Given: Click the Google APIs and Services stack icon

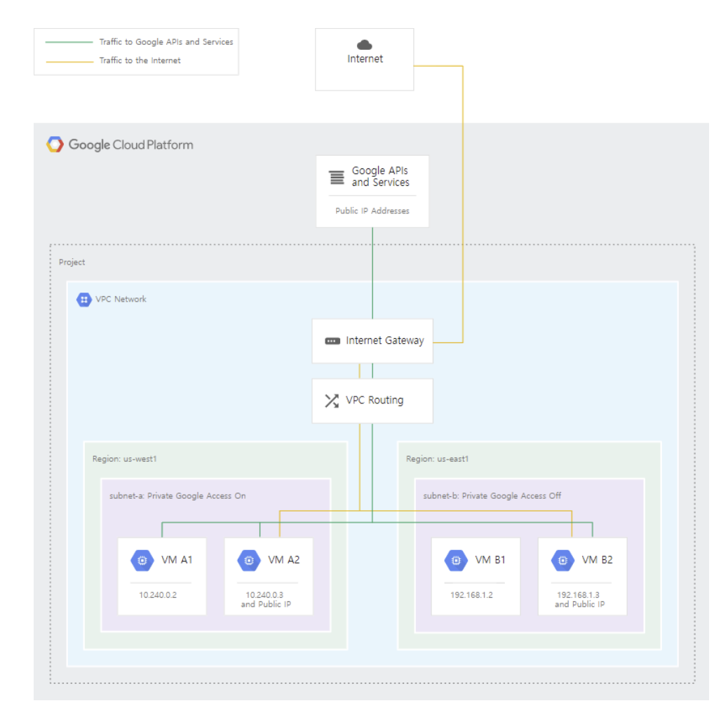Looking at the screenshot, I should pos(337,178).
